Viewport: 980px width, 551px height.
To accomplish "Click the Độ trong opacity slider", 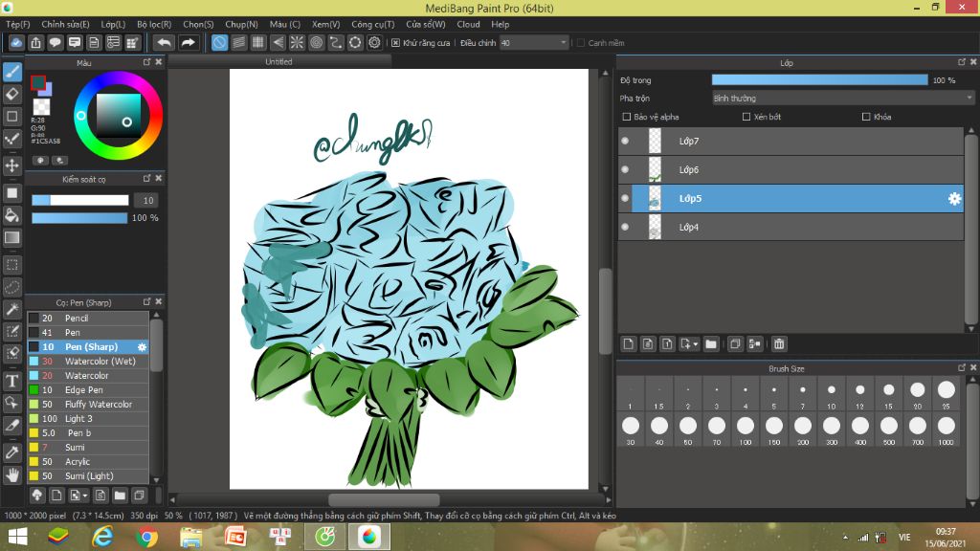I will point(820,80).
